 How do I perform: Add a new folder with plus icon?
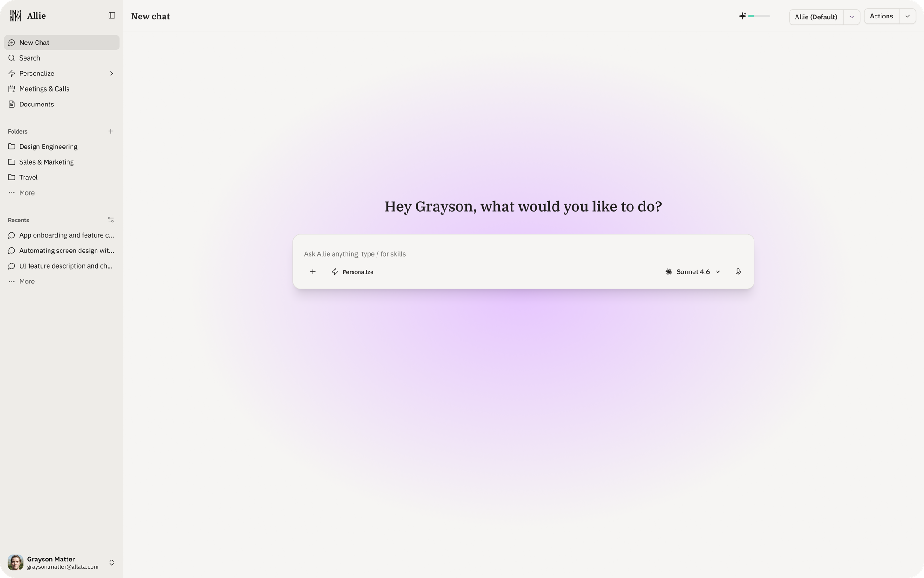111,131
